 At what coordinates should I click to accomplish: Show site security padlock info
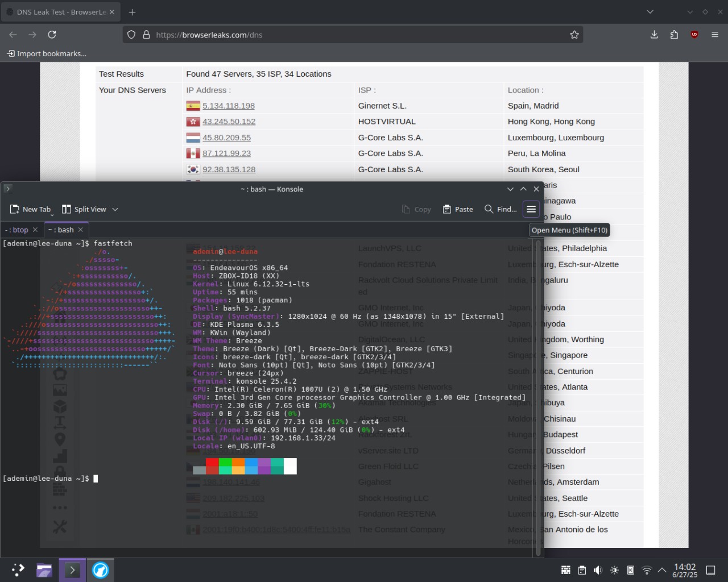tap(146, 35)
